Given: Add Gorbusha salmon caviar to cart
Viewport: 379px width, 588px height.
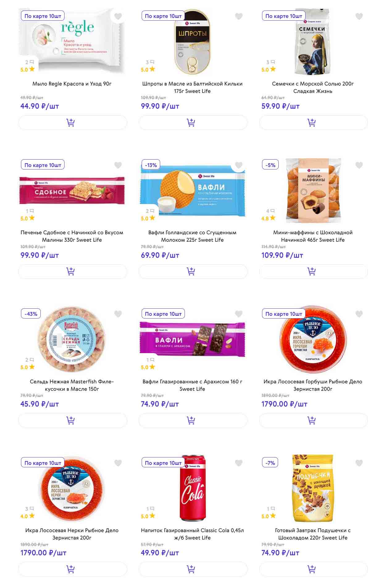Looking at the screenshot, I should click(313, 420).
